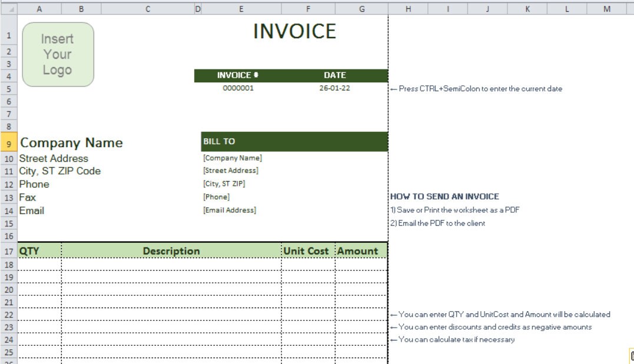Click the empty Description cell in row 19
Viewport: 634px width, 364px height.
[x=171, y=277]
